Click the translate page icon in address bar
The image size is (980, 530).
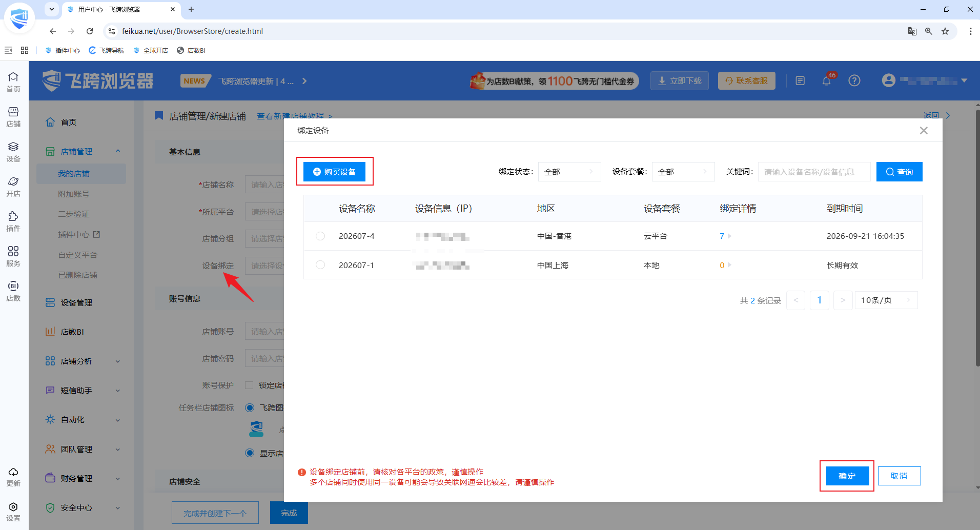coord(912,31)
